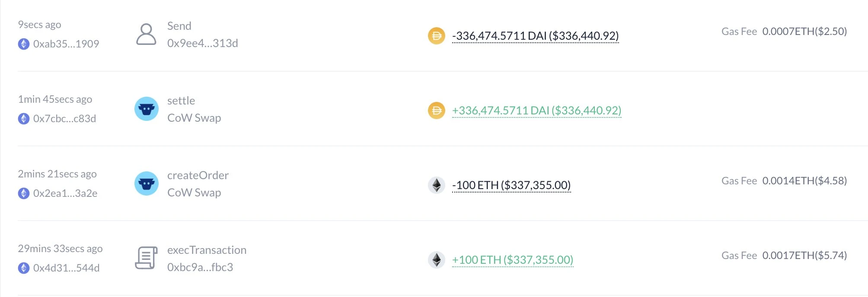Click the -336,474.5711 DAI amount

click(535, 36)
